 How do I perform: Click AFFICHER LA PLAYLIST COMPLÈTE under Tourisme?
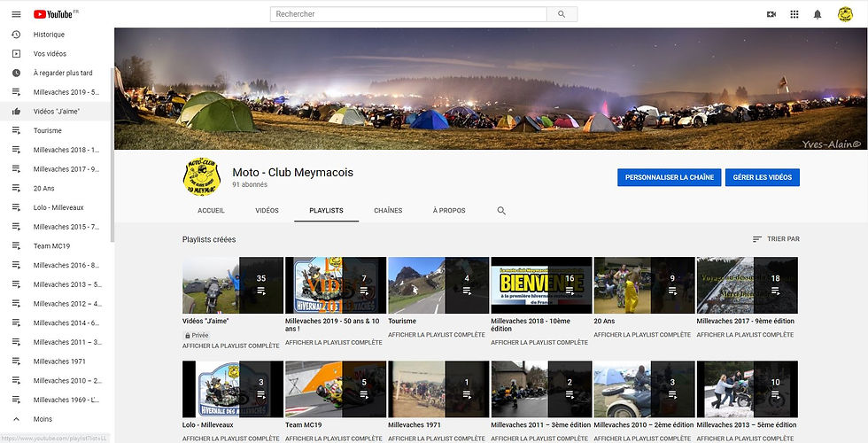pyautogui.click(x=437, y=335)
